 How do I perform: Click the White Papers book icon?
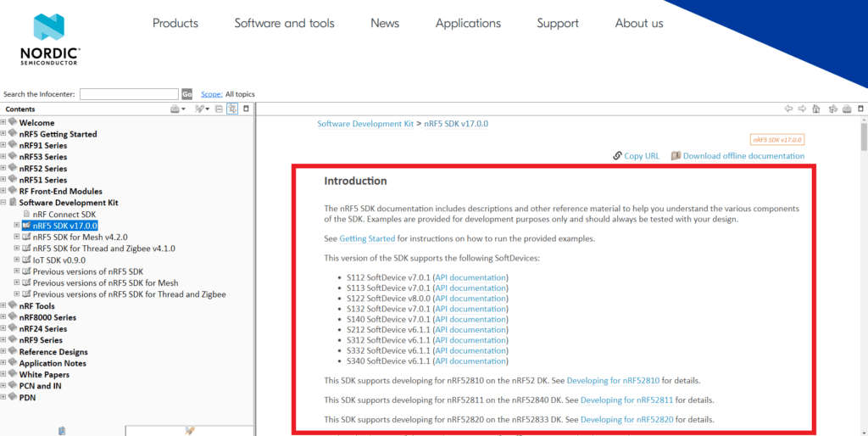point(13,375)
